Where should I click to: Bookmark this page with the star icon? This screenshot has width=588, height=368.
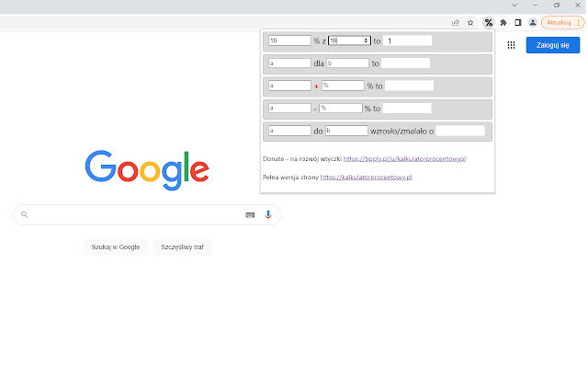tap(470, 22)
